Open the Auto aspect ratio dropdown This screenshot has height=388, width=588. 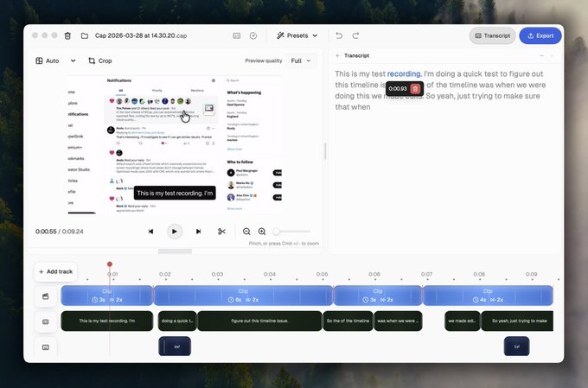pyautogui.click(x=55, y=60)
